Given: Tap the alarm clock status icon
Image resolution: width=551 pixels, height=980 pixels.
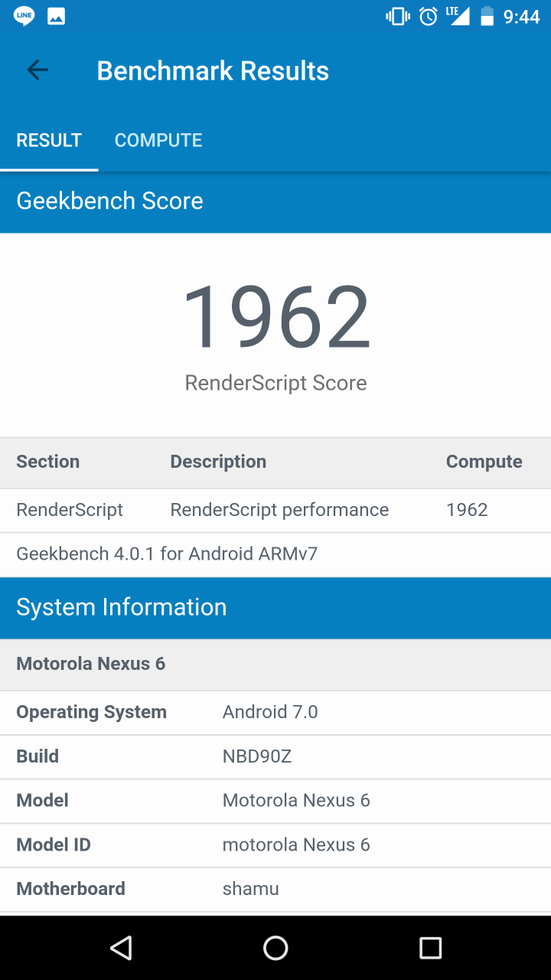Looking at the screenshot, I should click(429, 16).
